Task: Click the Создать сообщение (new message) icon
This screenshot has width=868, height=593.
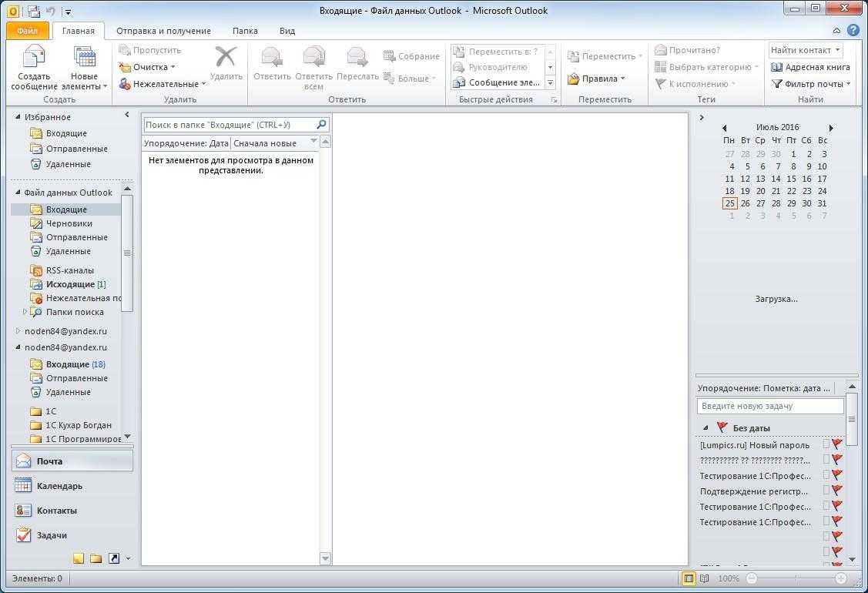Action: point(35,59)
